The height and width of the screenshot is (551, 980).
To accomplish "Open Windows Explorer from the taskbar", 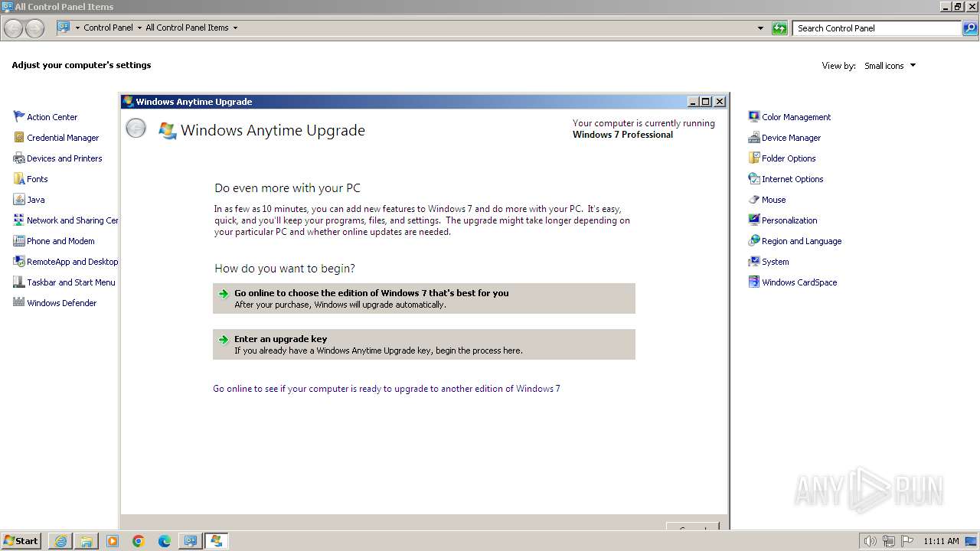I will pyautogui.click(x=87, y=541).
